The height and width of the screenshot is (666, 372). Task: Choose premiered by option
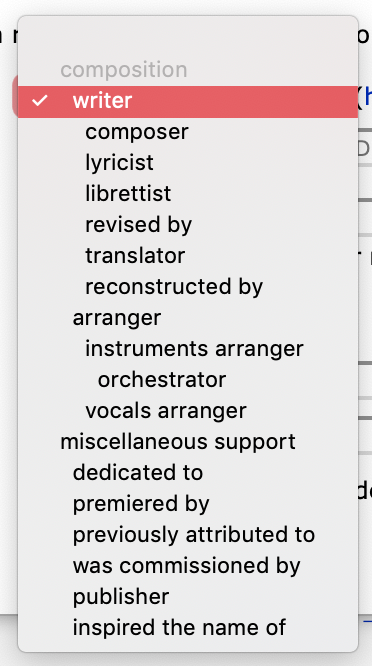click(x=188, y=504)
